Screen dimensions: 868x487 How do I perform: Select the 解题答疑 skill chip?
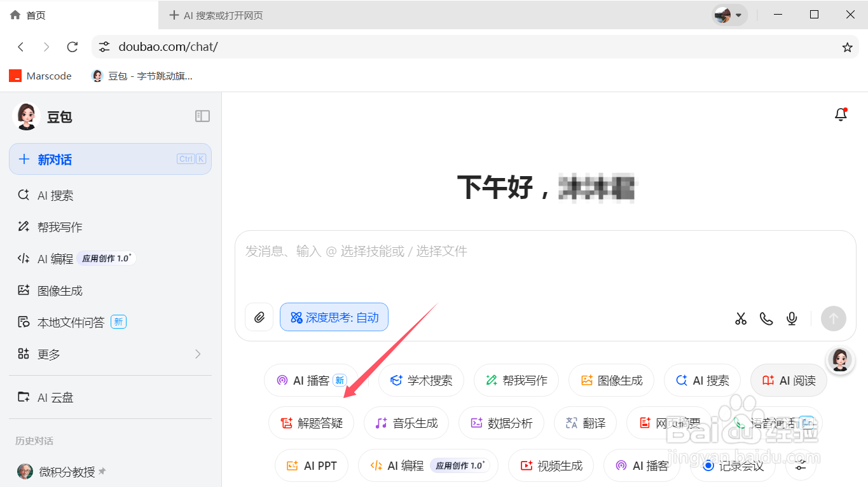pyautogui.click(x=311, y=423)
